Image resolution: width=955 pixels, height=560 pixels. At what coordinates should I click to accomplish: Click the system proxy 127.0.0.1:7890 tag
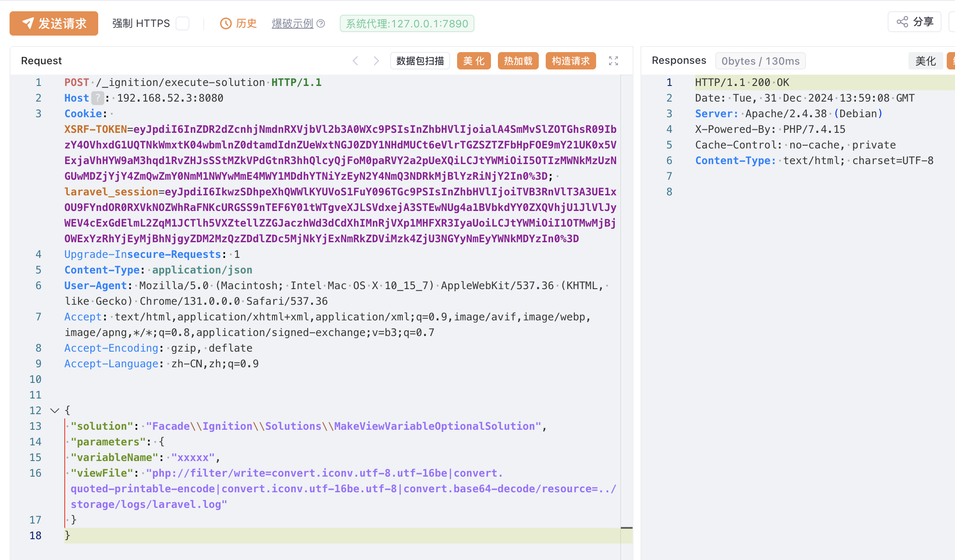point(407,23)
